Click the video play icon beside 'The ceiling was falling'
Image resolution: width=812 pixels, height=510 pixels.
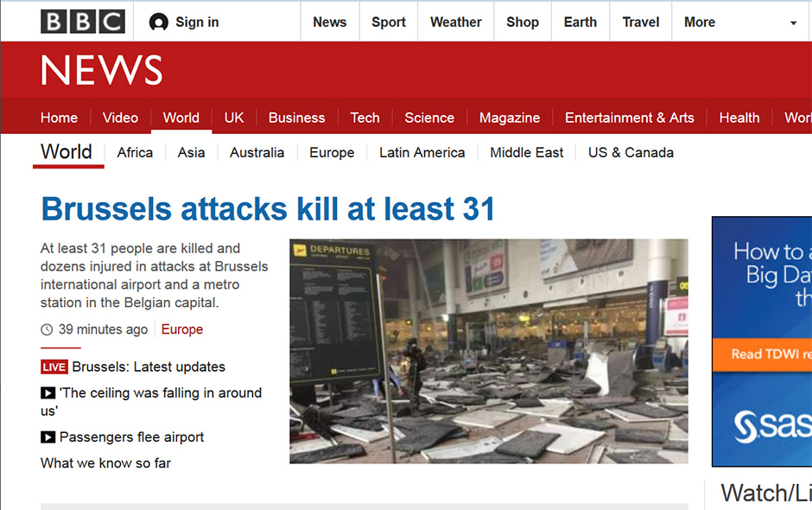[48, 393]
